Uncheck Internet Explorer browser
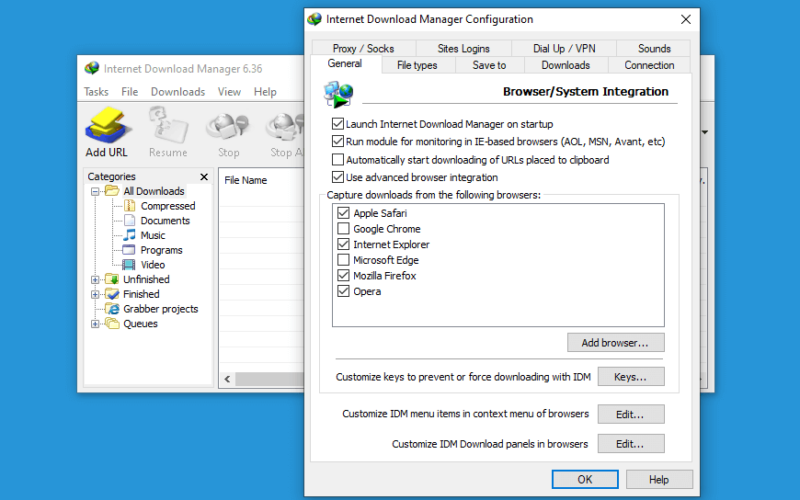Viewport: 800px width, 500px height. pyautogui.click(x=343, y=244)
